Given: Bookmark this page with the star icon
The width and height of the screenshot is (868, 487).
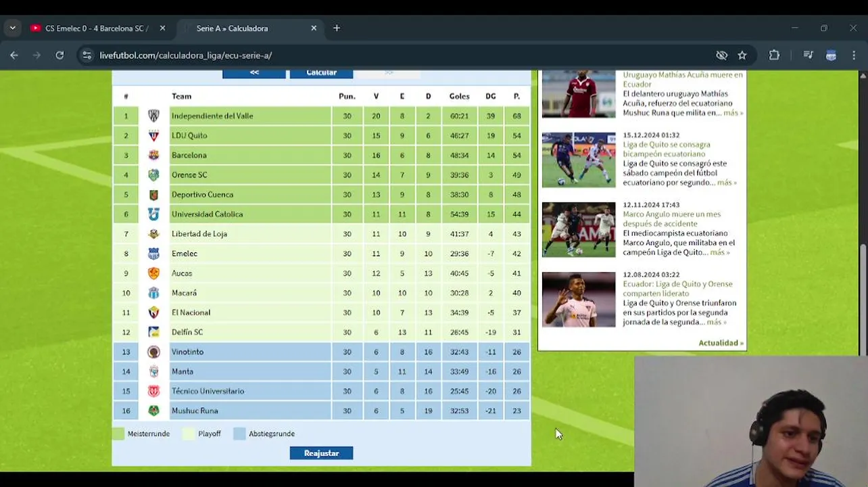Looking at the screenshot, I should click(742, 55).
